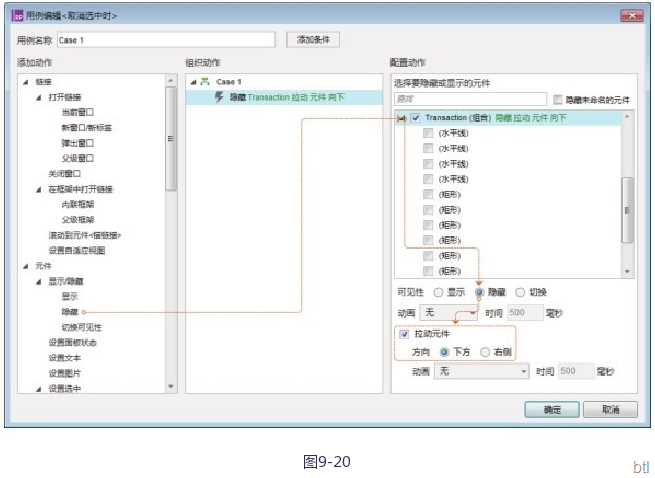Image resolution: width=655 pixels, height=478 pixels.
Task: Select 当前窗口 action
Action: coord(78,112)
